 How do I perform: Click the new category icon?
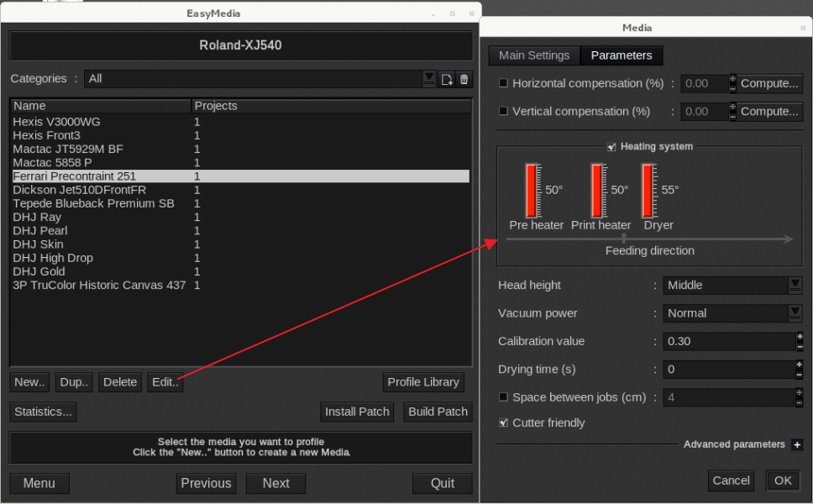[x=447, y=79]
